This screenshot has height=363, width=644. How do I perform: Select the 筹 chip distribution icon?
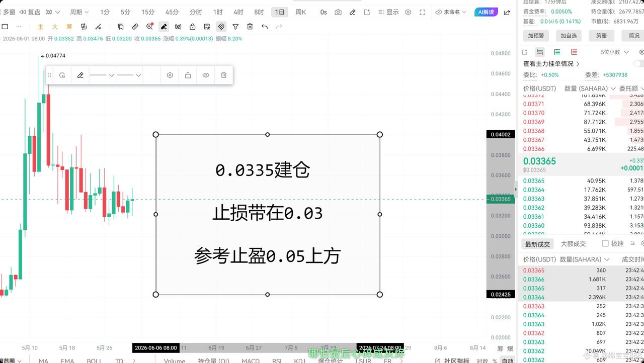(x=69, y=27)
